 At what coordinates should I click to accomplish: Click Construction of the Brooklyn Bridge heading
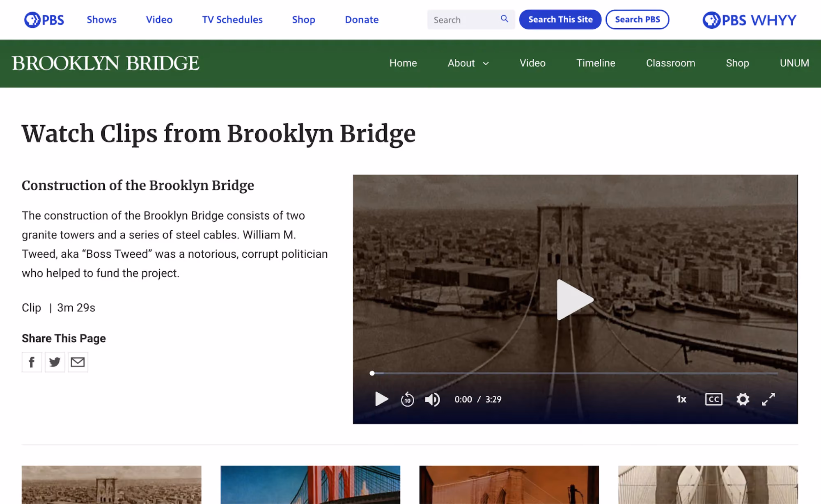pos(138,186)
